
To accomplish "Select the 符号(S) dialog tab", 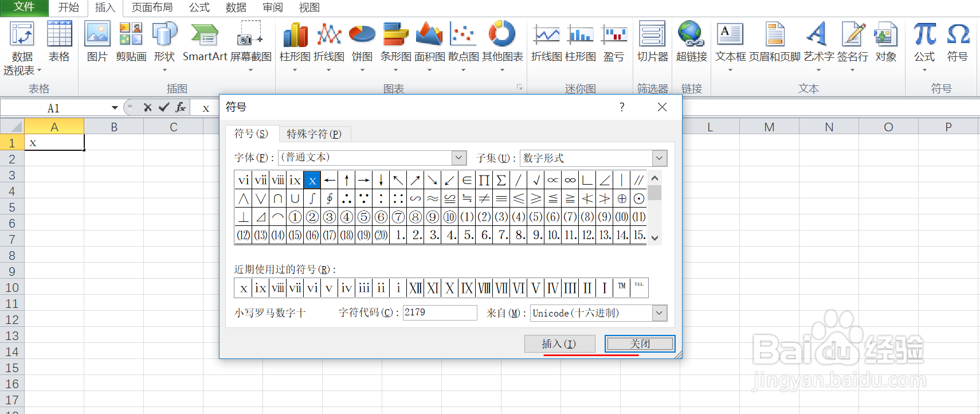I will pos(251,133).
